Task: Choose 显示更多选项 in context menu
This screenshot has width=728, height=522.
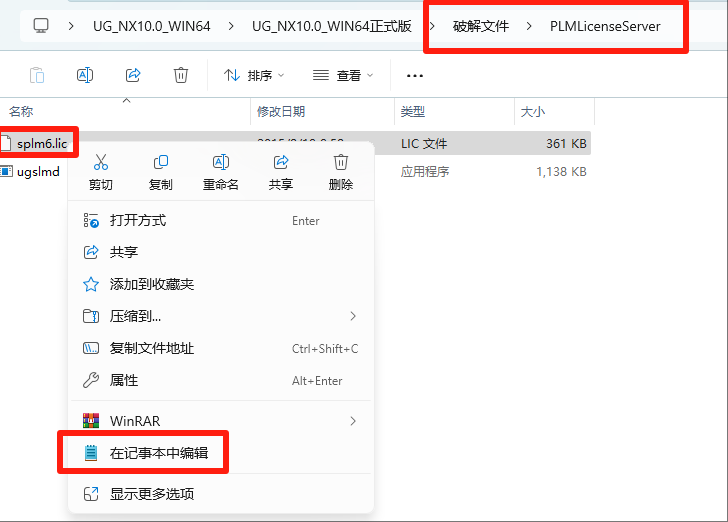Action: click(221, 494)
